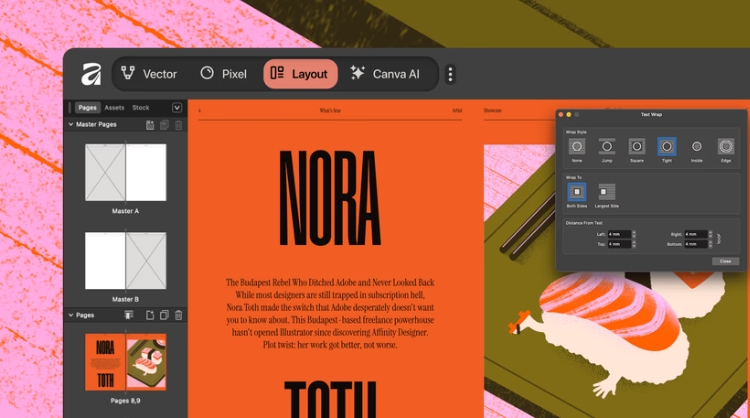Select the Master A thumbnail
750x418 pixels.
[125, 172]
